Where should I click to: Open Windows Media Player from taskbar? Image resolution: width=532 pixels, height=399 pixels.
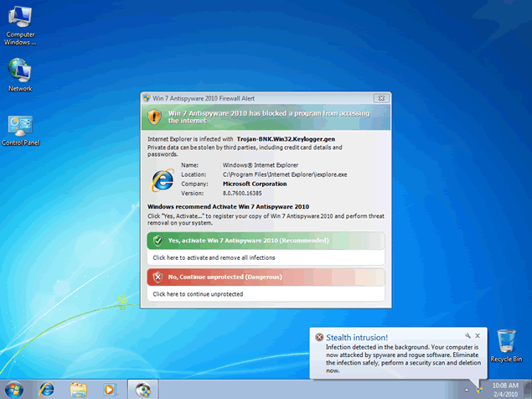pyautogui.click(x=108, y=389)
